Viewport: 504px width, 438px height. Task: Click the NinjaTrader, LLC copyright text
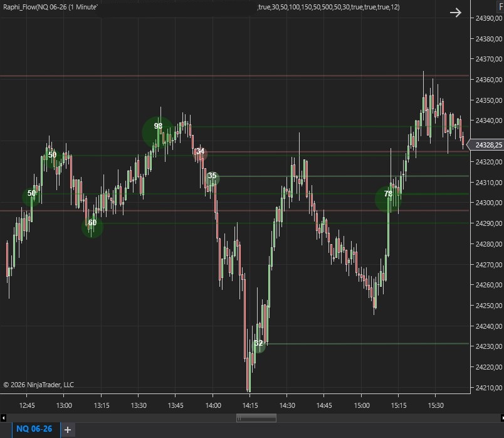pyautogui.click(x=38, y=385)
